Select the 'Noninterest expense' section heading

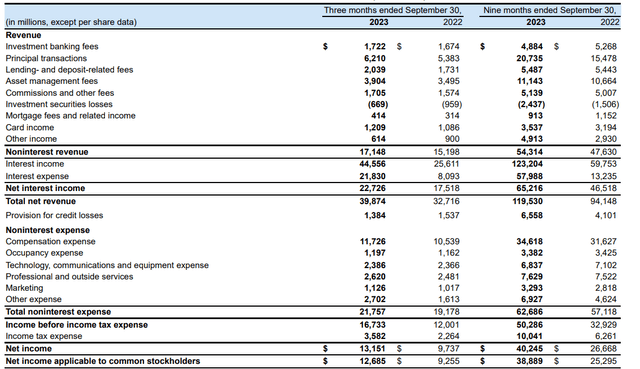pos(47,230)
